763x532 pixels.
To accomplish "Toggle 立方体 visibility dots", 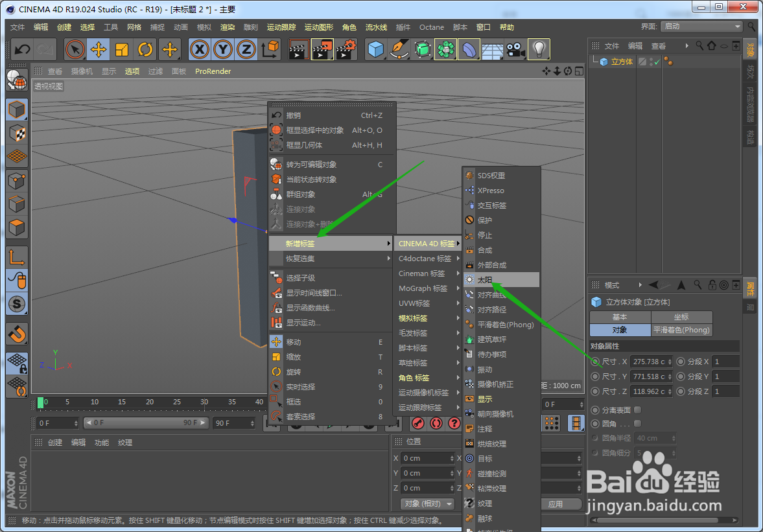I will tap(651, 62).
